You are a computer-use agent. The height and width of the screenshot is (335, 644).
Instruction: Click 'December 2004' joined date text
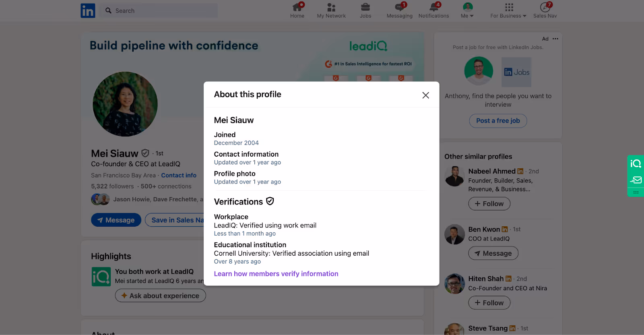coord(236,143)
